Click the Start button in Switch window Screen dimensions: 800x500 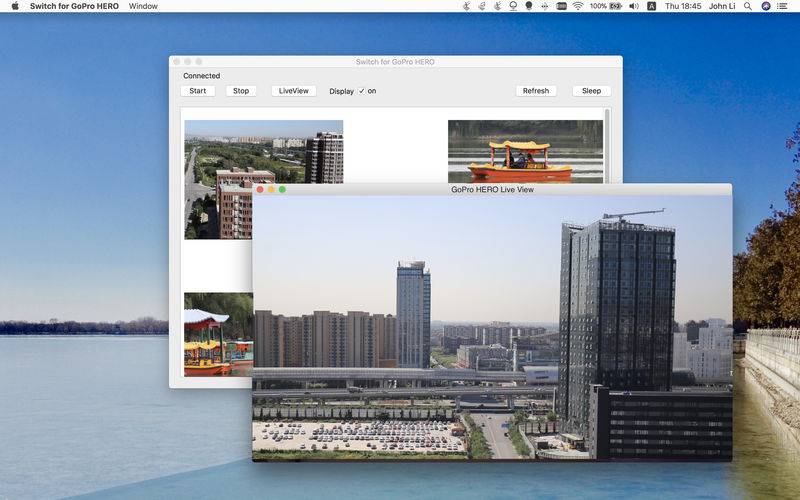pyautogui.click(x=198, y=91)
